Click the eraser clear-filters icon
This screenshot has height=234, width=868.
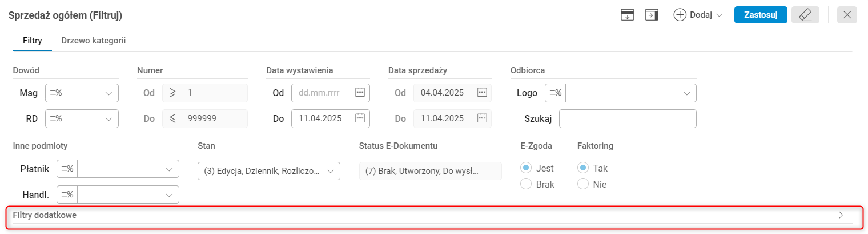805,15
